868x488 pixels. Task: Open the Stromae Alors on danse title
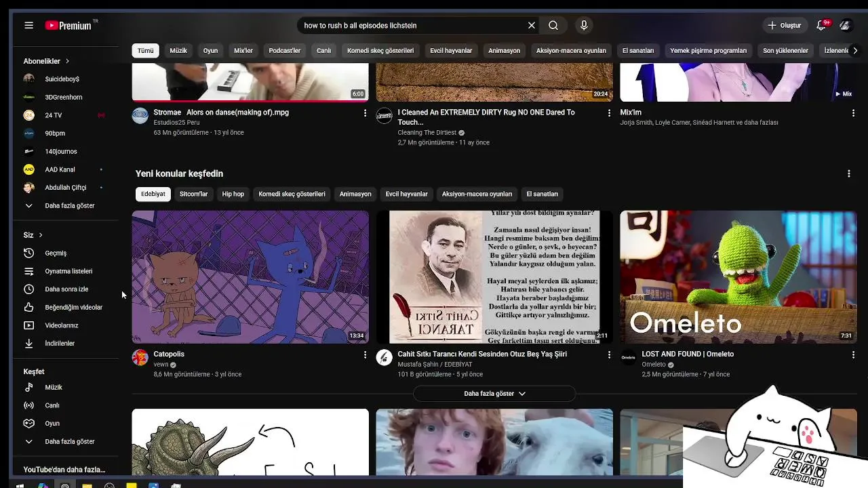(221, 113)
